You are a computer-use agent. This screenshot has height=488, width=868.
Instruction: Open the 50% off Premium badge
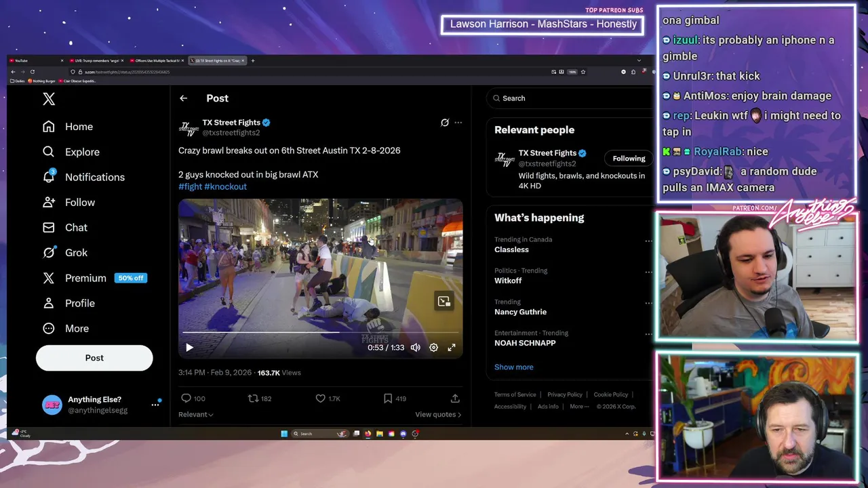click(x=131, y=278)
